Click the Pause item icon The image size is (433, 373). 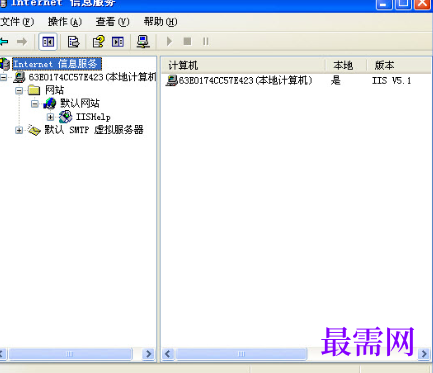pos(206,41)
